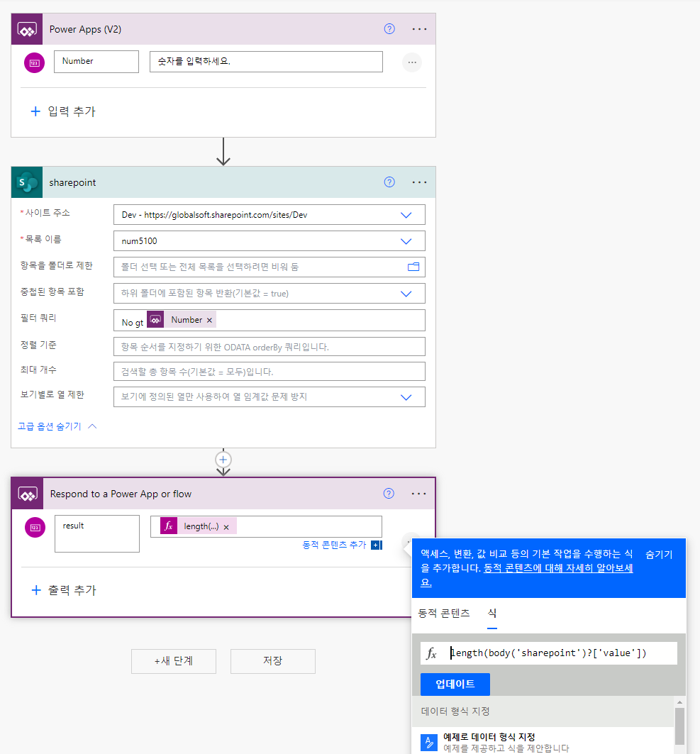The image size is (700, 754).
Task: Click the 예제로 데이터 형식 지정 icon
Action: 429,742
